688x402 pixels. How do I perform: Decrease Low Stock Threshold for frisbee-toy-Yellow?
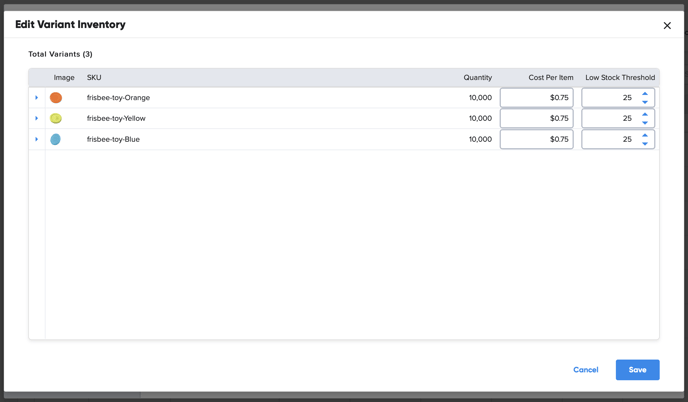[x=645, y=122]
